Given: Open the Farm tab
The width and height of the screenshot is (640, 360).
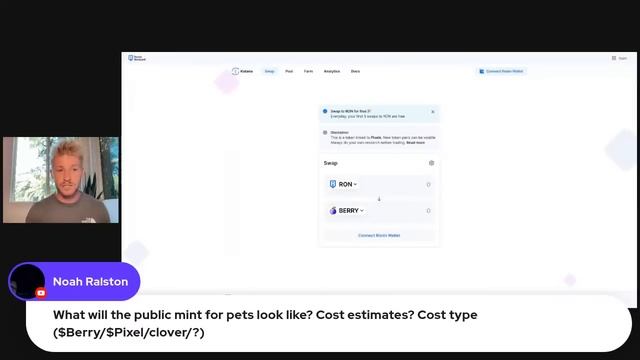Looking at the screenshot, I should [308, 71].
